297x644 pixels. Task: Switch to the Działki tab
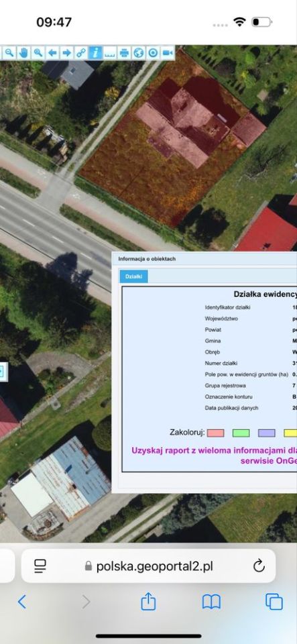(x=133, y=276)
